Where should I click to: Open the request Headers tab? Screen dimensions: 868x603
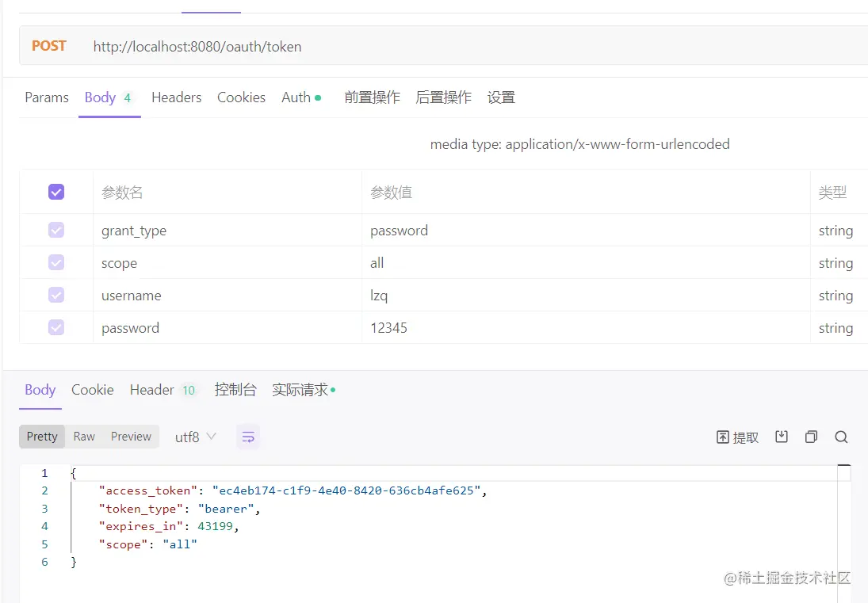click(x=176, y=97)
